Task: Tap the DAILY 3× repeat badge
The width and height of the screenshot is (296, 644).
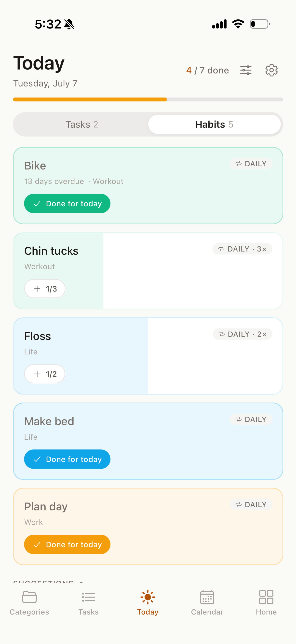Action: click(242, 249)
